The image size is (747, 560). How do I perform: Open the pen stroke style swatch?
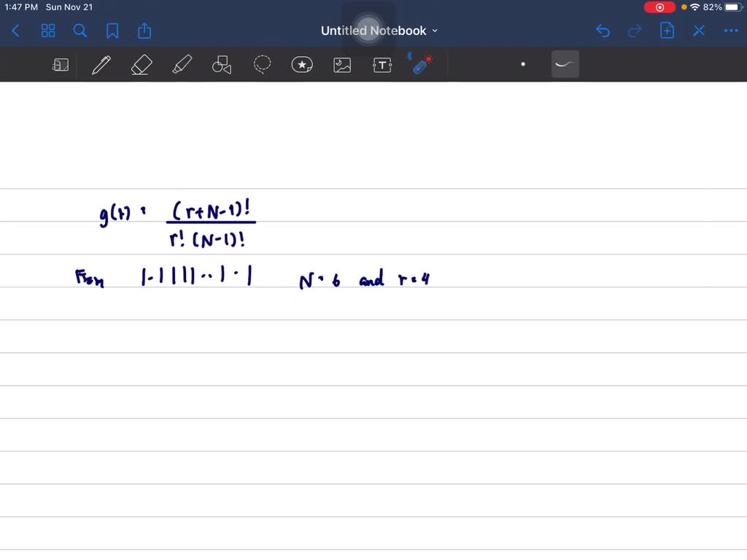pyautogui.click(x=565, y=64)
